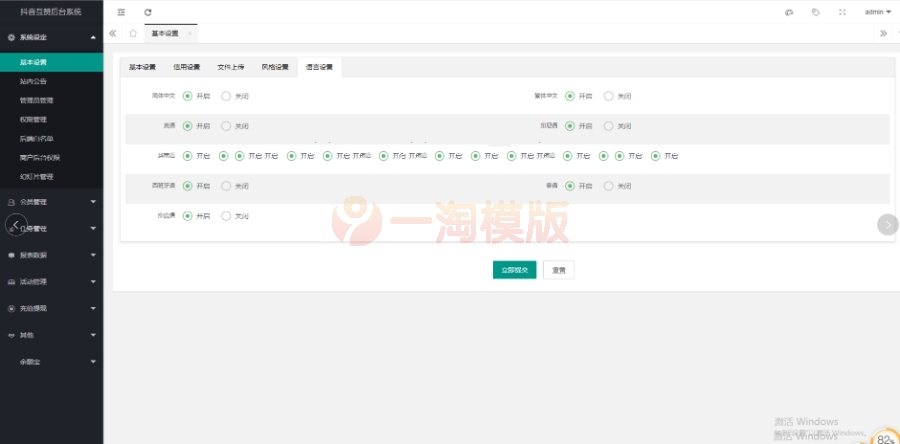The height and width of the screenshot is (444, 900).
Task: Open the admin user dropdown
Action: point(878,12)
